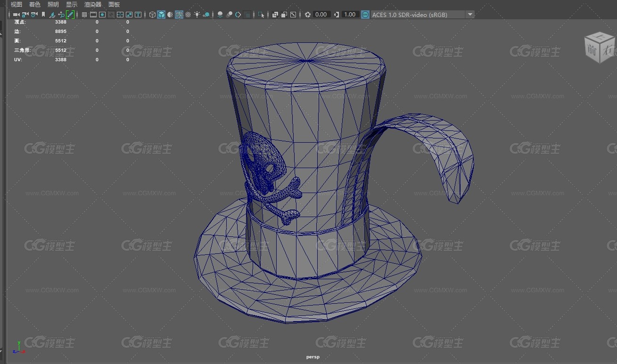Click the Gate Mask icon
Image resolution: width=617 pixels, height=364 pixels.
(111, 15)
